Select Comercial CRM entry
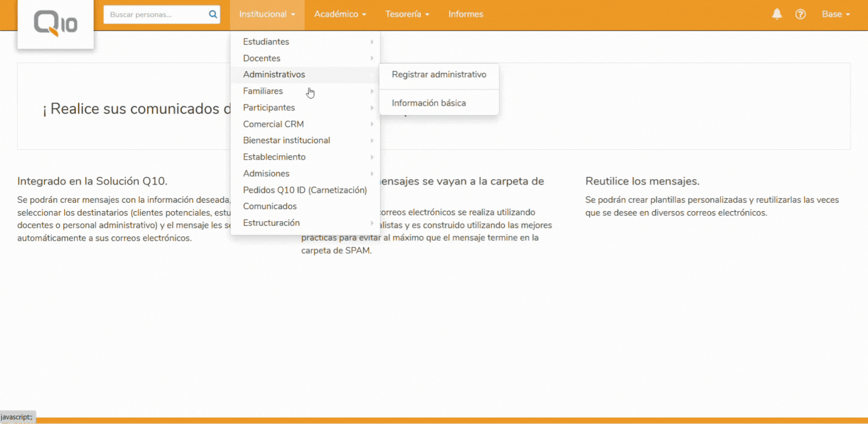The height and width of the screenshot is (424, 868). (x=273, y=124)
